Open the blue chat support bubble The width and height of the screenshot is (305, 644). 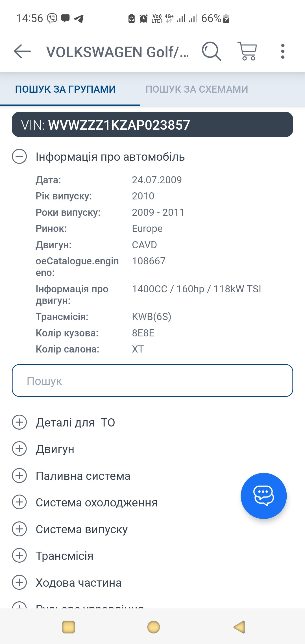(263, 496)
